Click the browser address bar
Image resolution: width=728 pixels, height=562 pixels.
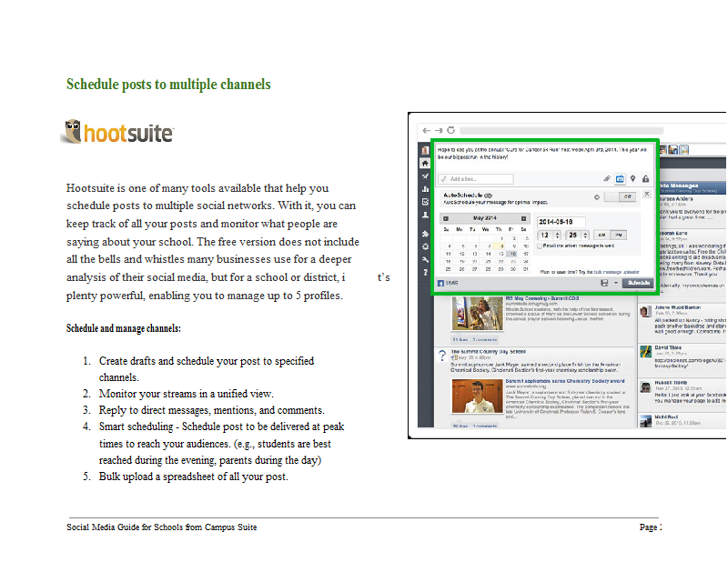(561, 130)
